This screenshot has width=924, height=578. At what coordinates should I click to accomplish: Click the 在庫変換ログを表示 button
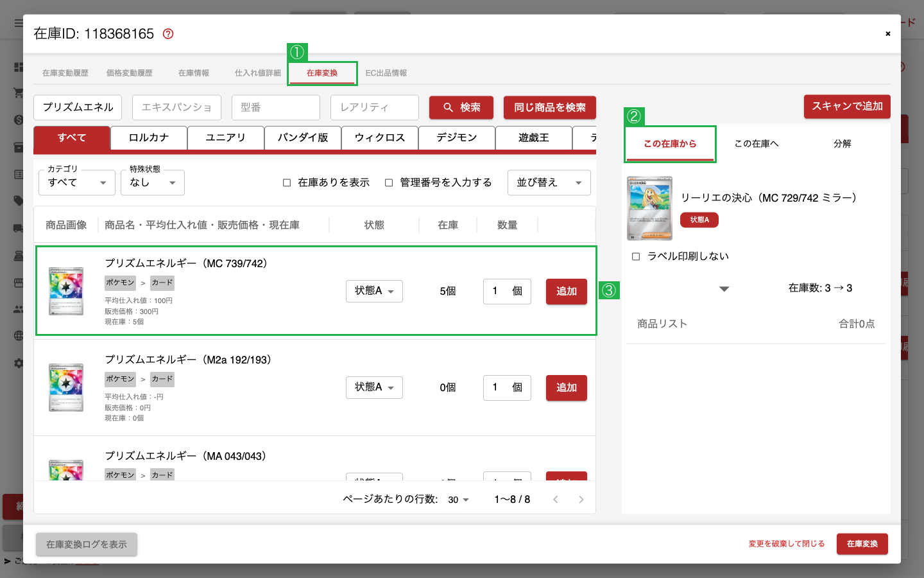pos(87,545)
